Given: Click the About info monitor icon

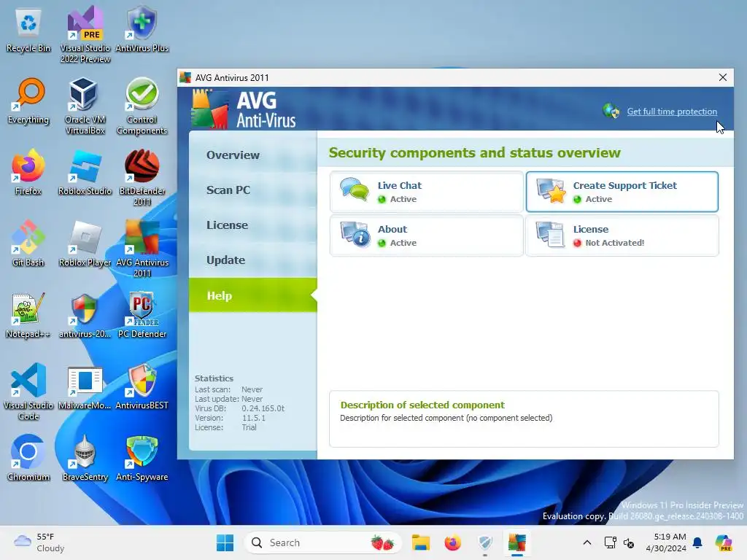Looking at the screenshot, I should coord(355,234).
